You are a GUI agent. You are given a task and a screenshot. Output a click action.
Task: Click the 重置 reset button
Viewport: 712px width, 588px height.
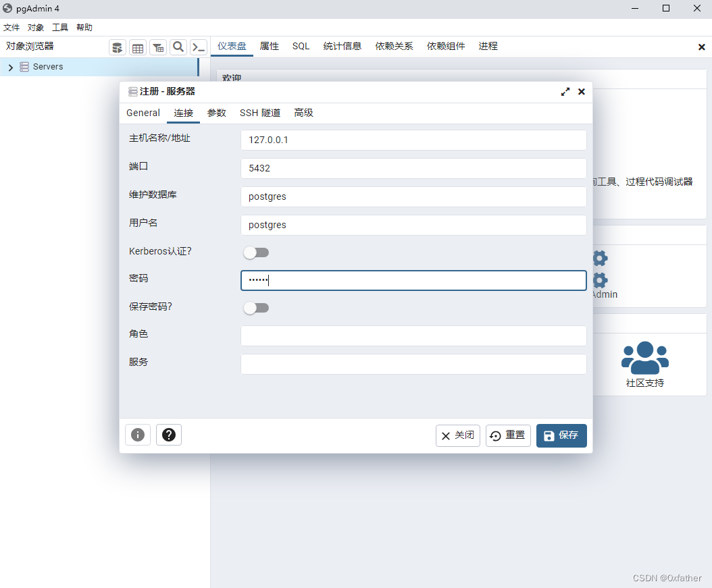point(508,435)
